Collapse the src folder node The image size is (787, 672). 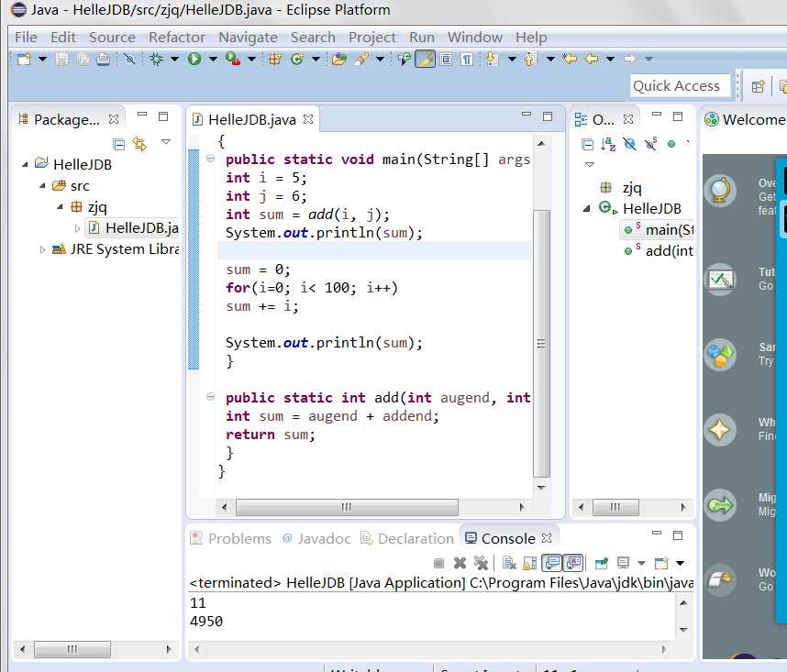point(43,185)
